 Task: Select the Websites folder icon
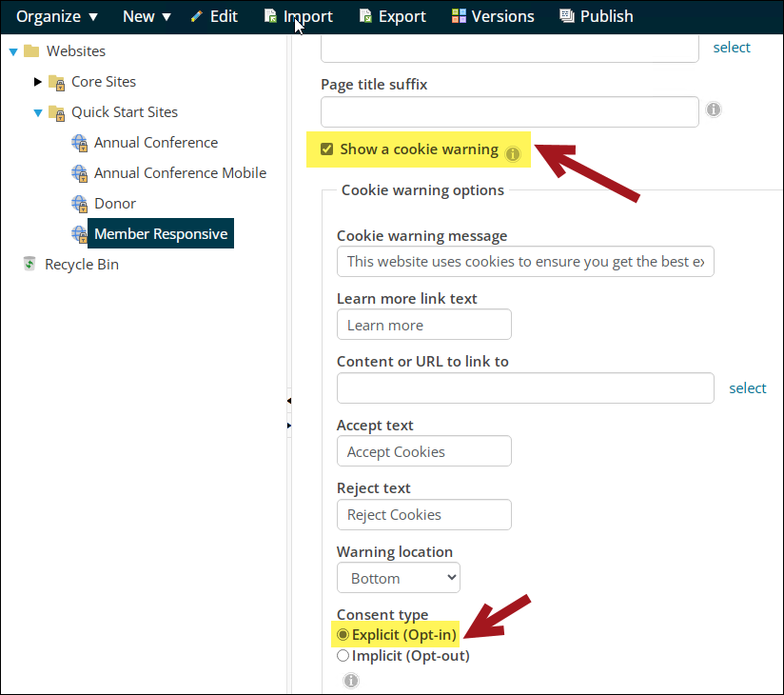click(x=31, y=50)
